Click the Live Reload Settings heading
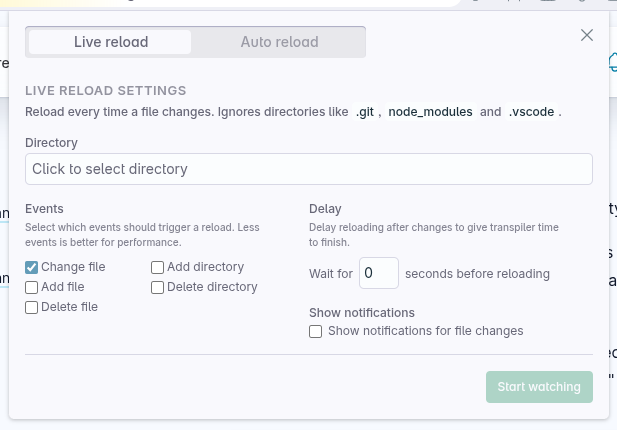 (106, 90)
